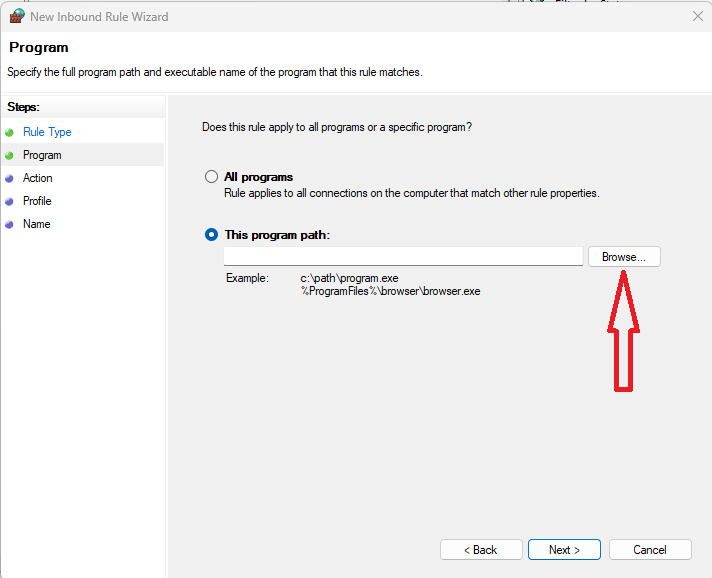712x578 pixels.
Task: Click the New Inbound Rule Wizard title bar
Action: click(x=300, y=16)
